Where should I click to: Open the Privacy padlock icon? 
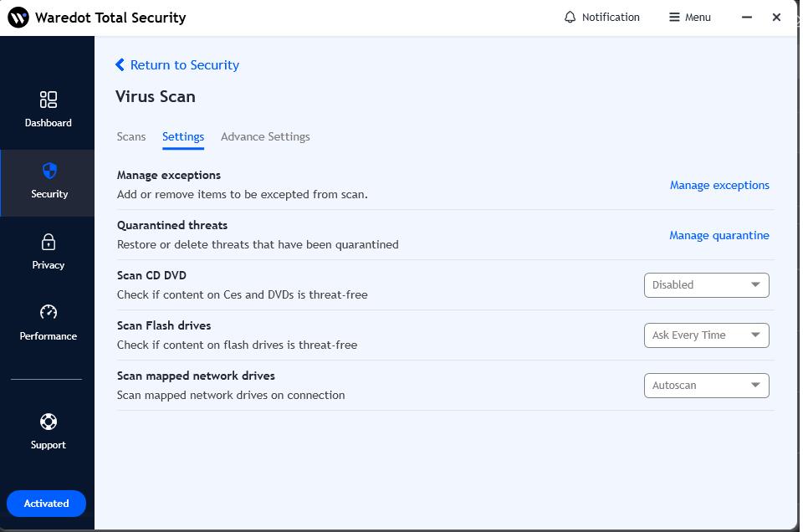(49, 243)
